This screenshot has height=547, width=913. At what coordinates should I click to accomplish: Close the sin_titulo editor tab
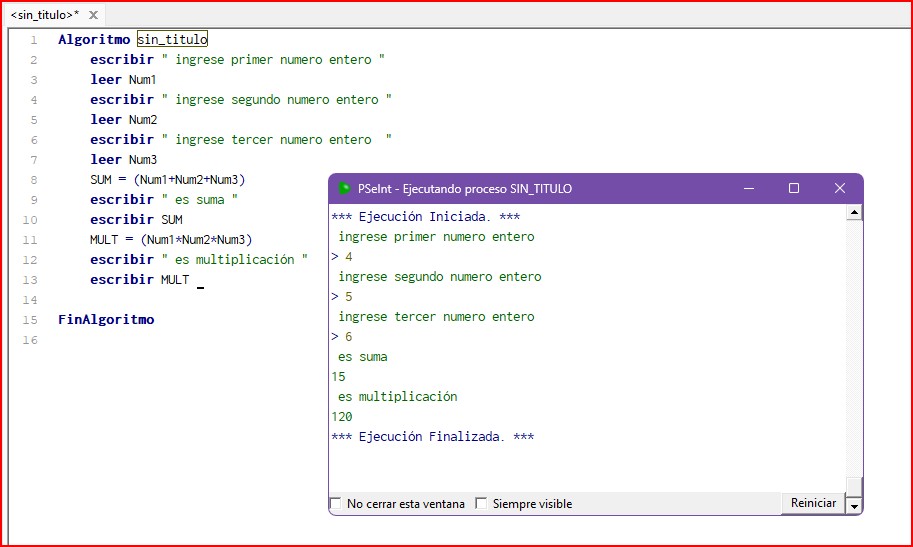tap(93, 15)
